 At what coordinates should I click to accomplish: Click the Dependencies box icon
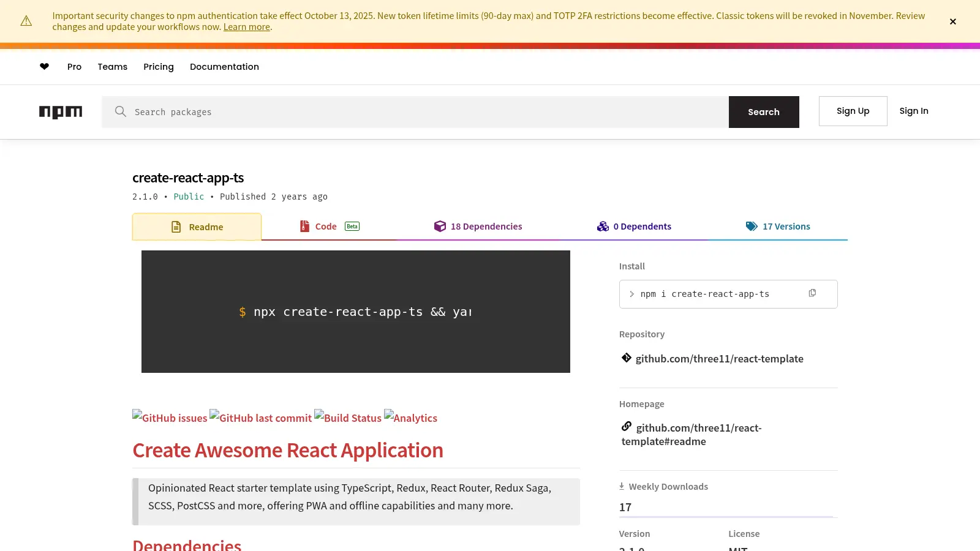tap(440, 227)
